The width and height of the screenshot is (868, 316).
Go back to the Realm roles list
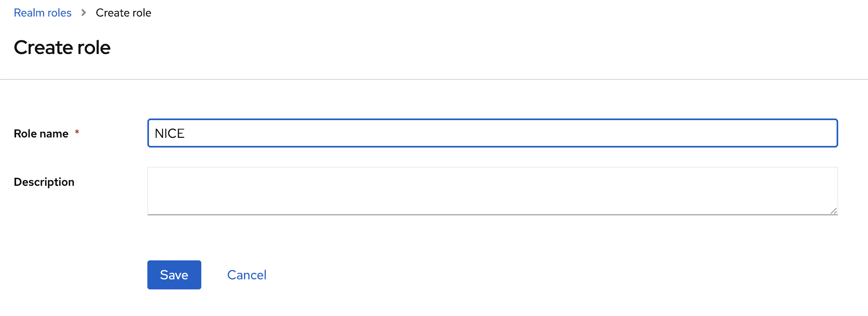tap(43, 13)
